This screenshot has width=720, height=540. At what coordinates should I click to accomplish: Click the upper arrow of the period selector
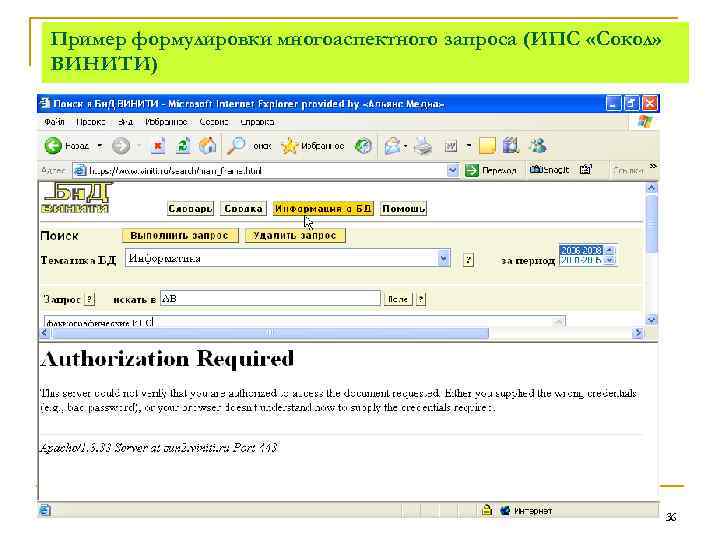point(609,250)
